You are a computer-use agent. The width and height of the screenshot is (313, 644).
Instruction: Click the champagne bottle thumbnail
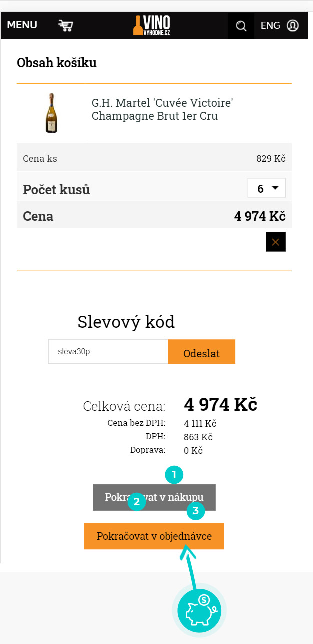(x=51, y=113)
